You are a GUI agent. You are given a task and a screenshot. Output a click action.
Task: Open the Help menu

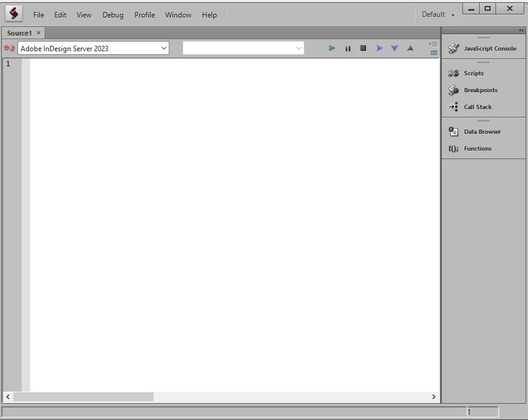[x=209, y=15]
